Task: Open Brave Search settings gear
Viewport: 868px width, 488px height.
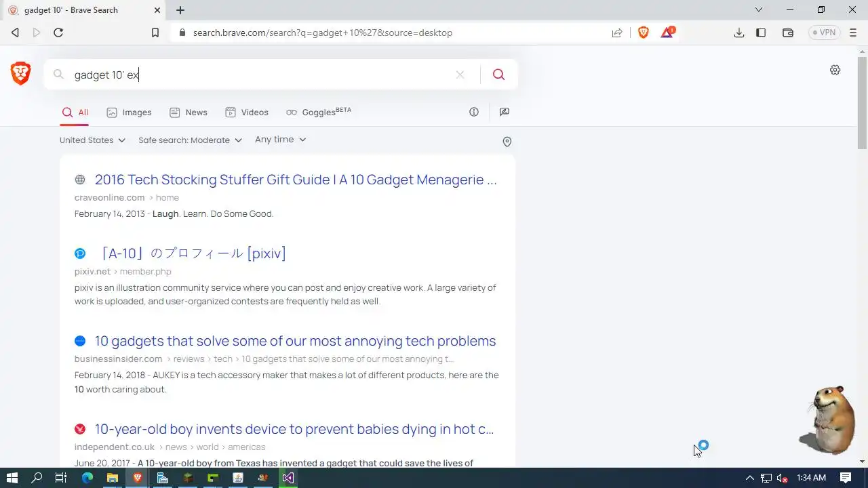Action: [835, 70]
